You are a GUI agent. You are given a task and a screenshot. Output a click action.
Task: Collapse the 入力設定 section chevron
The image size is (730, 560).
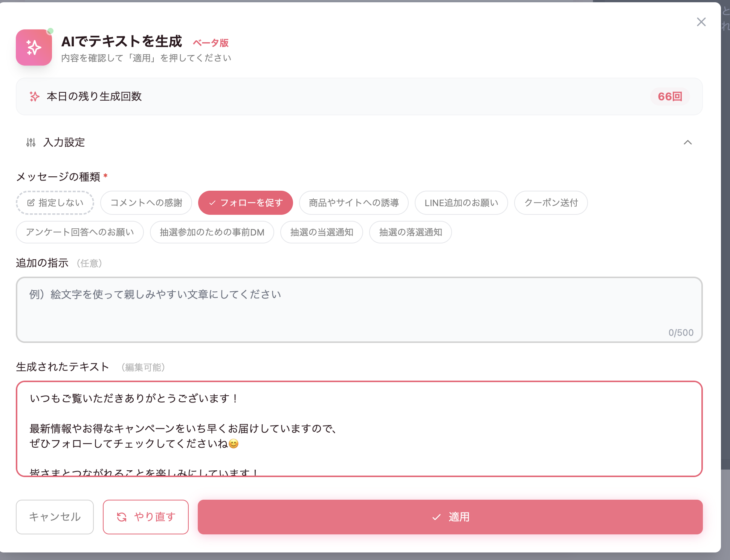click(x=687, y=142)
